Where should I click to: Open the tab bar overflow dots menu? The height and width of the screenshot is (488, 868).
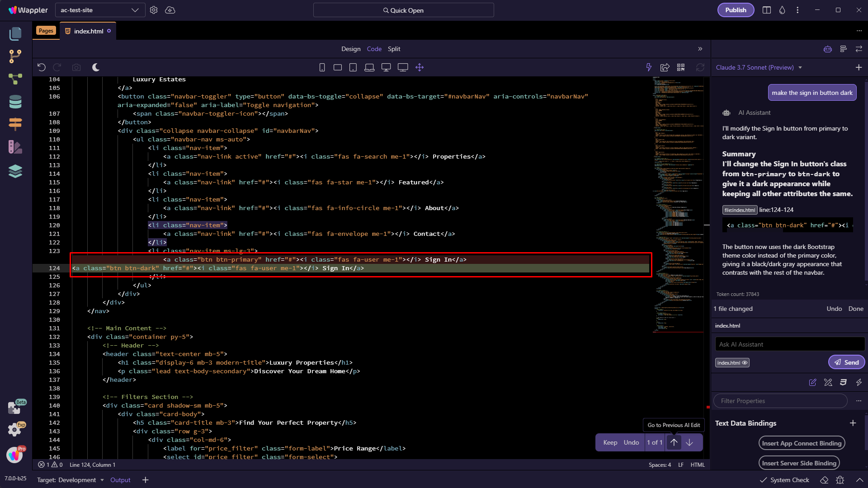coord(859,31)
